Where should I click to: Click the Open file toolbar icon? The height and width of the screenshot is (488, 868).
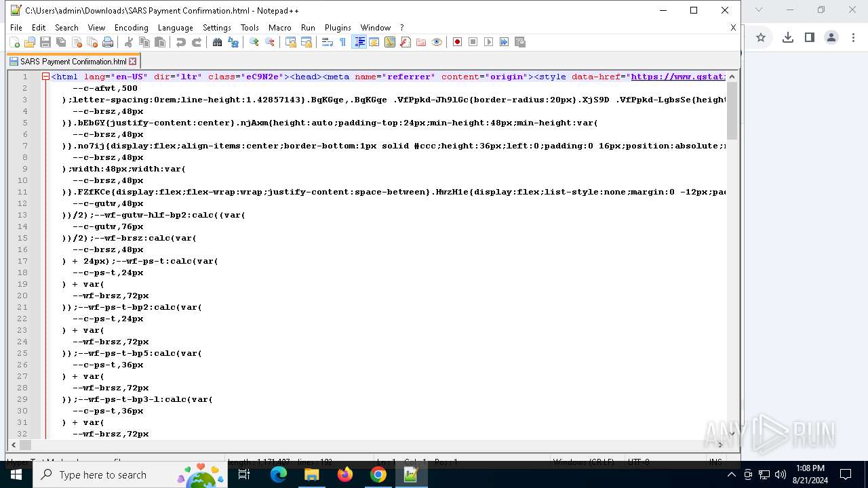[30, 42]
